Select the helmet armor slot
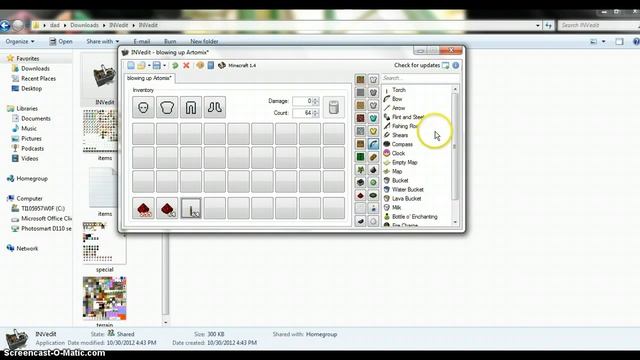The width and height of the screenshot is (640, 360). coord(143,107)
